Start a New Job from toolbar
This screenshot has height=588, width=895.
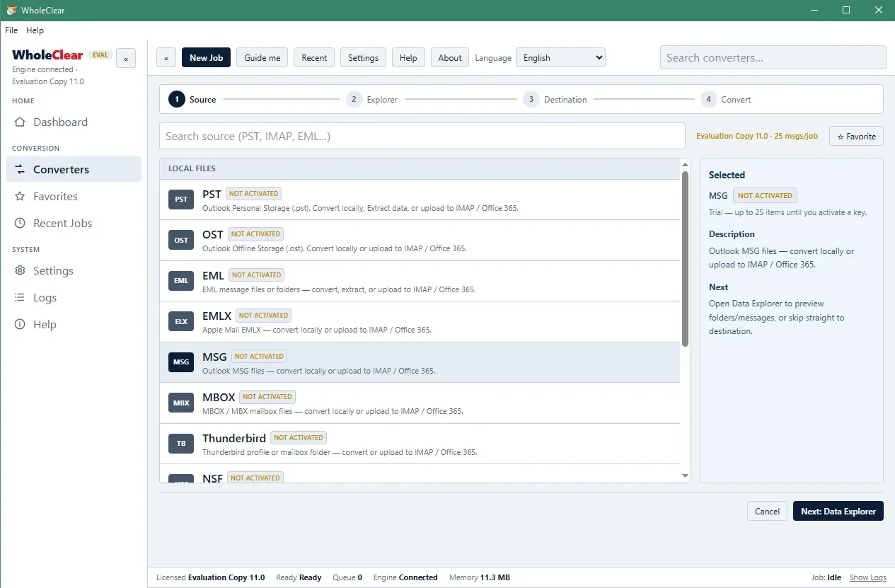pyautogui.click(x=207, y=58)
